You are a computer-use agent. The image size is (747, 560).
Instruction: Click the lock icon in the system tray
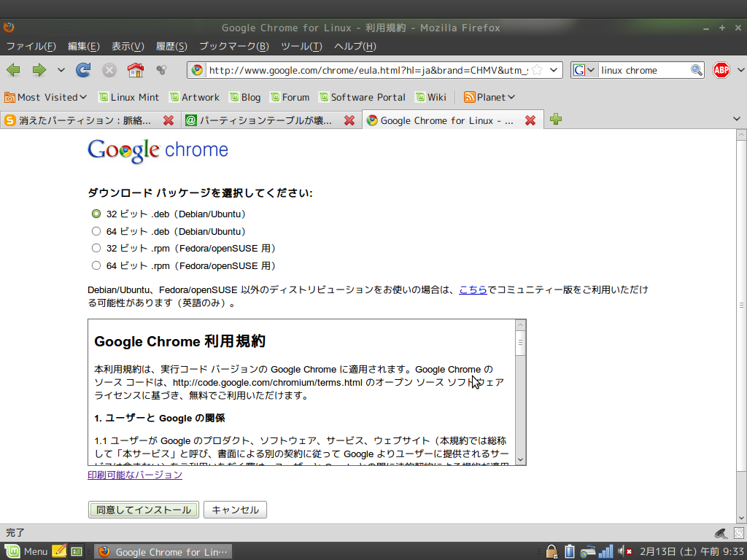click(551, 551)
